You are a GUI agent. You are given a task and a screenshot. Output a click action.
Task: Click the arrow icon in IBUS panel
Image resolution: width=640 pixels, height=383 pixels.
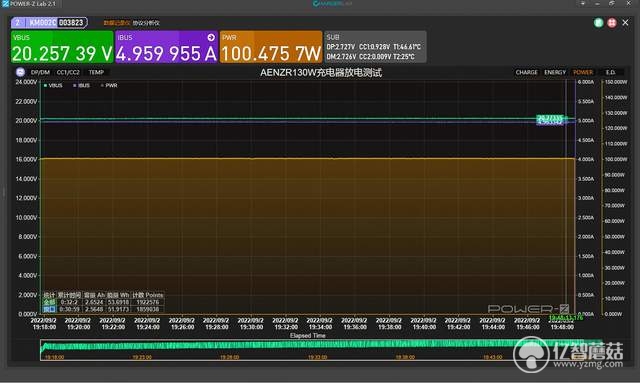point(211,38)
